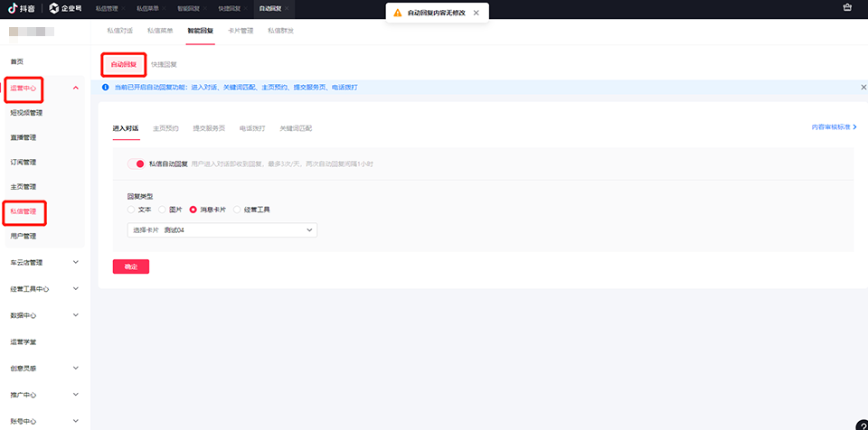This screenshot has width=868, height=430.
Task: Open the 卡片管理 top navigation tab
Action: 241,31
